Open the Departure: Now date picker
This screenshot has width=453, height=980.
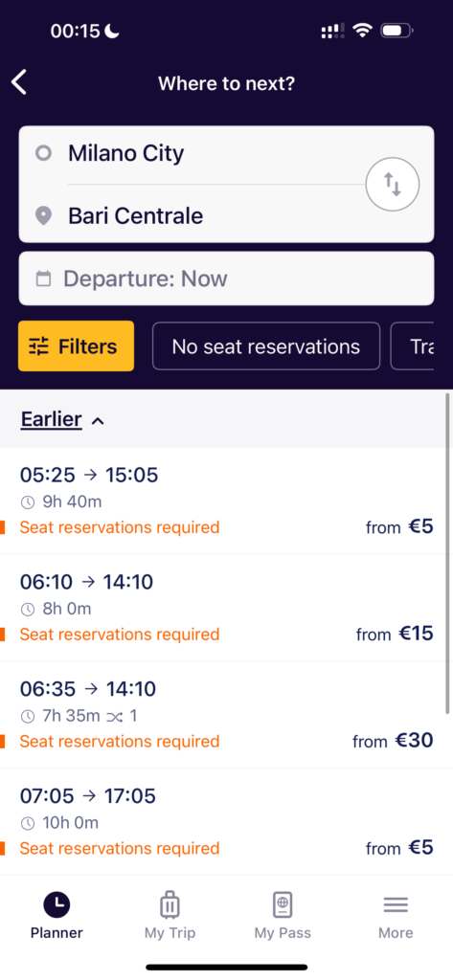point(226,278)
